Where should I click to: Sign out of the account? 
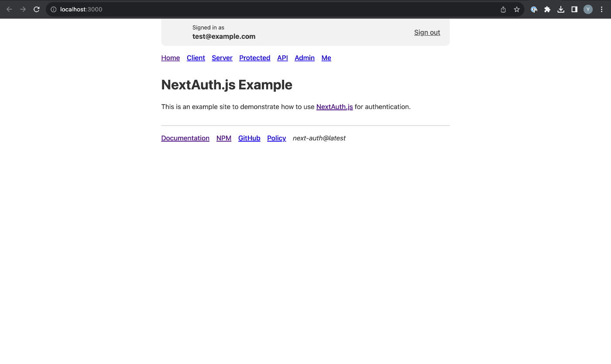click(x=427, y=32)
